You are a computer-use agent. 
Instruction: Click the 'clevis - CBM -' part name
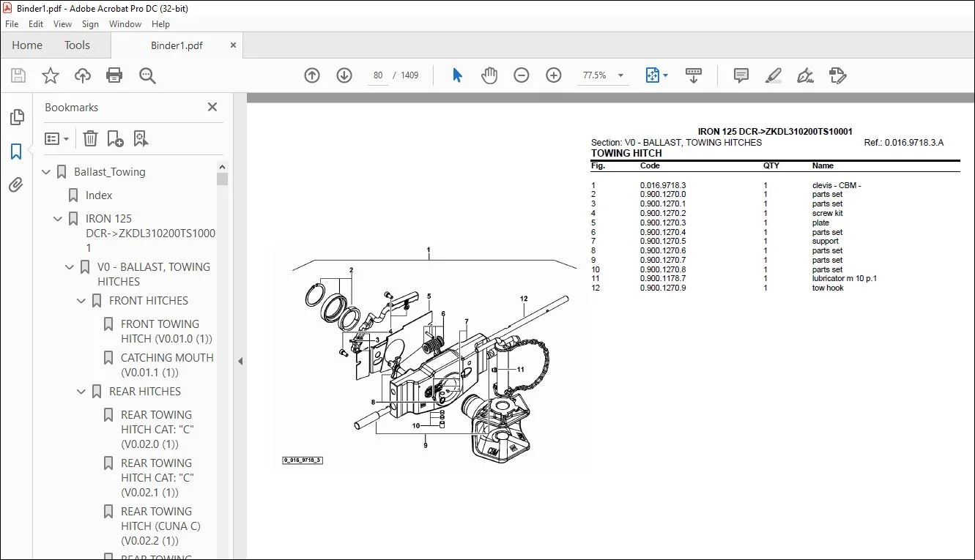(x=837, y=185)
